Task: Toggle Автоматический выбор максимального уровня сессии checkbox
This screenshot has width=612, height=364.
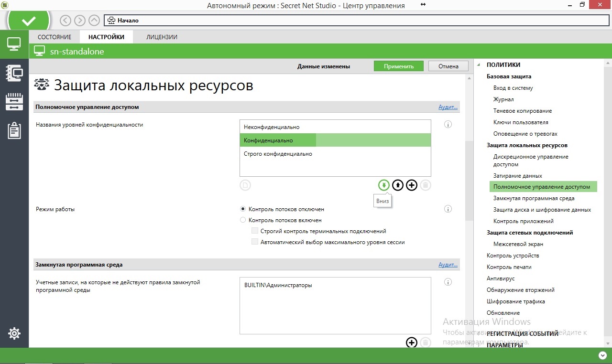Action: [255, 242]
